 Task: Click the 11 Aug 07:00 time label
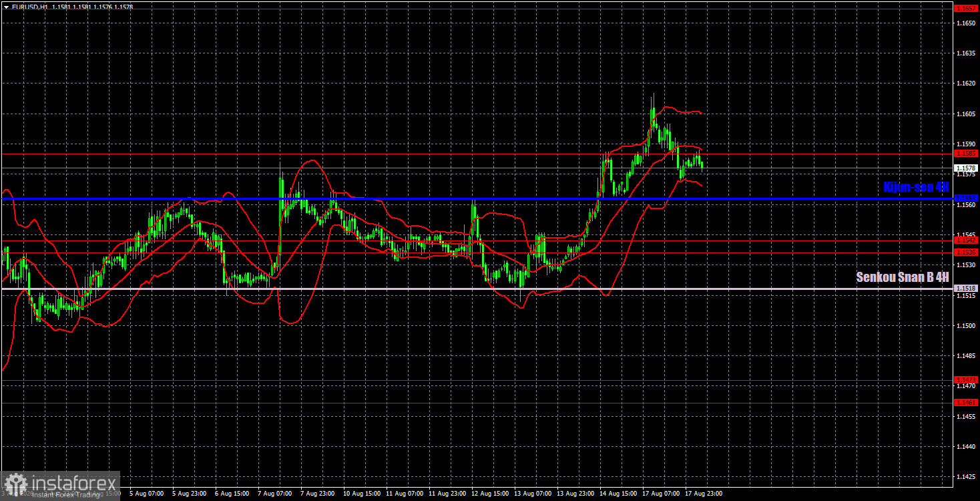[405, 494]
